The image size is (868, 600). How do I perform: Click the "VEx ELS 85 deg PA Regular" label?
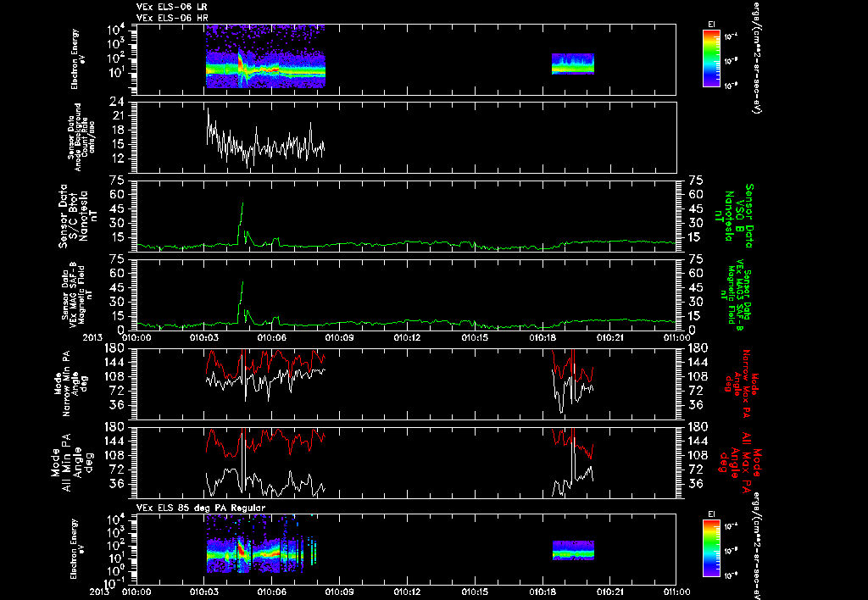tap(200, 508)
